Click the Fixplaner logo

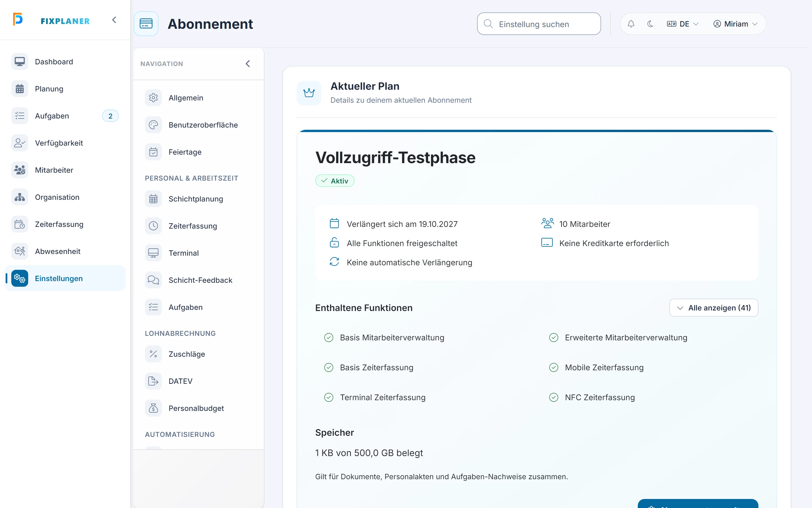tap(51, 20)
